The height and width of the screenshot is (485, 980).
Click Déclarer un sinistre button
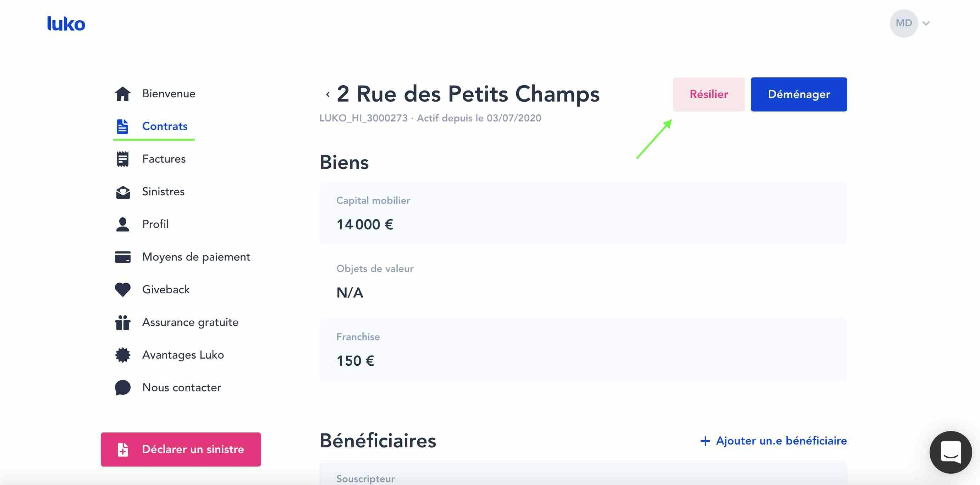coord(181,449)
